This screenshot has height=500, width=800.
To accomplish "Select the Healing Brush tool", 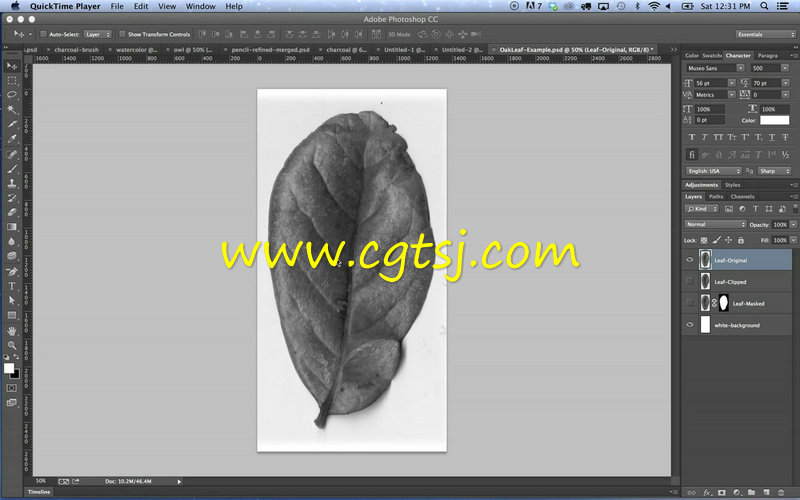I will point(12,154).
